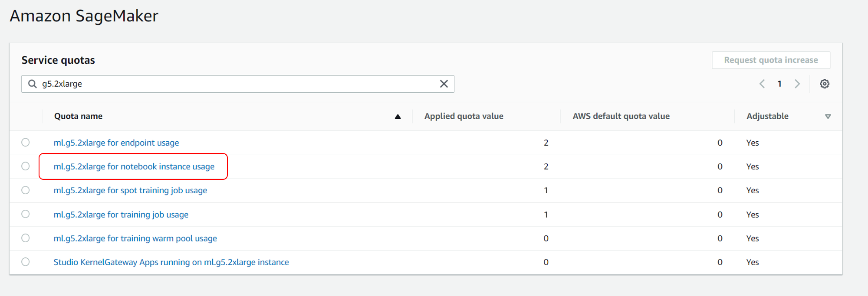Click Request quota increase button
Screen dimensions: 868x296
(771, 60)
